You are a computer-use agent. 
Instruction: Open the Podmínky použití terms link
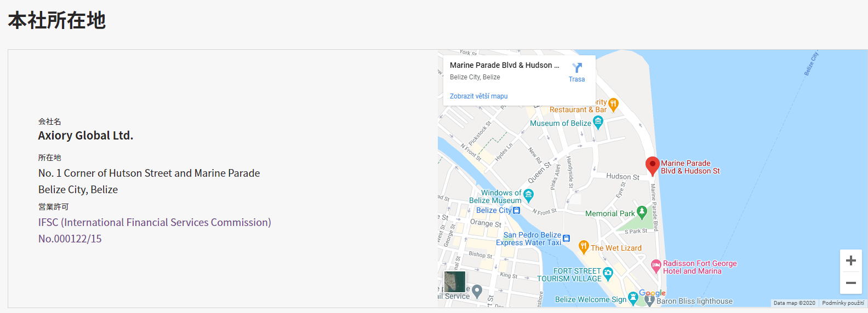click(x=843, y=303)
